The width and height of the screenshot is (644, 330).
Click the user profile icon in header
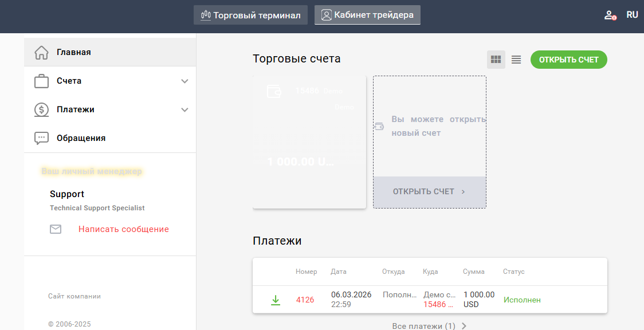pos(610,15)
